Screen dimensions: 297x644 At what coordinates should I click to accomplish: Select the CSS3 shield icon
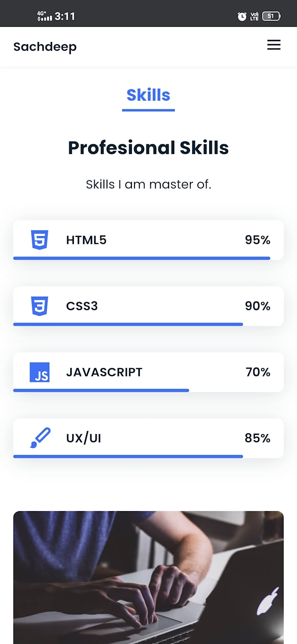pos(39,306)
